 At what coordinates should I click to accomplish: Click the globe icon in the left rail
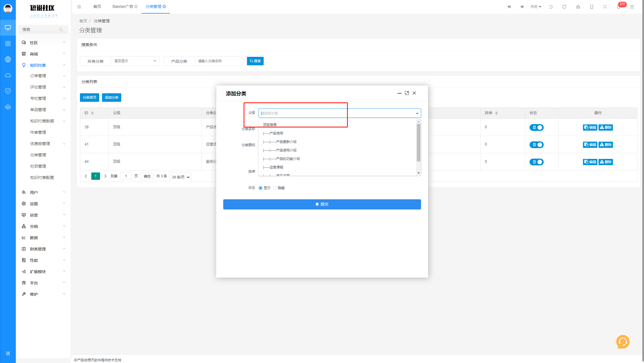(8, 59)
